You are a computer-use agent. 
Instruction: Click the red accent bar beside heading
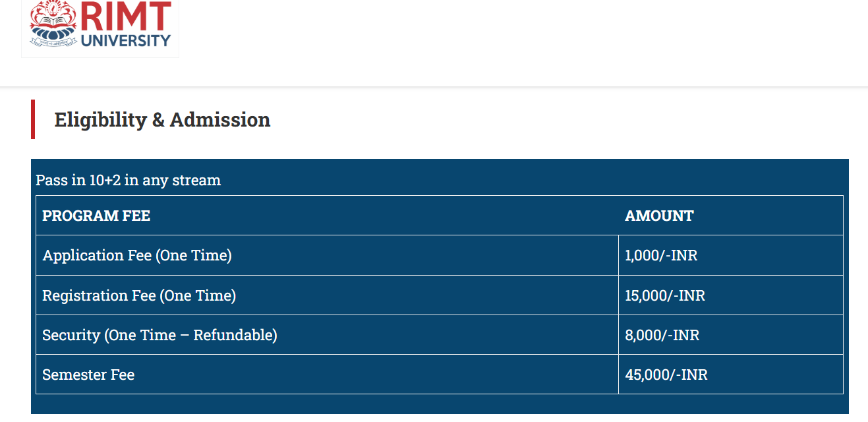pos(33,119)
